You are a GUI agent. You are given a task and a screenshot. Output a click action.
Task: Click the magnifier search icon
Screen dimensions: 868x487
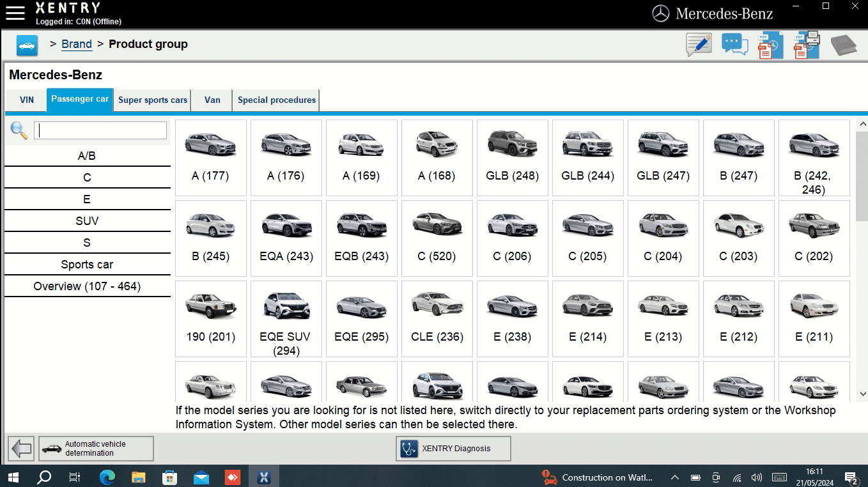(19, 130)
